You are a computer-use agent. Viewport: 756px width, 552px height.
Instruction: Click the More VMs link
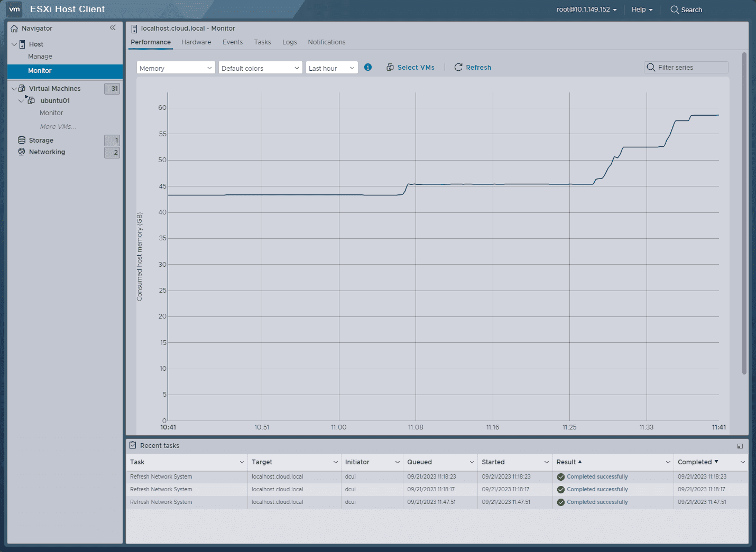(58, 127)
